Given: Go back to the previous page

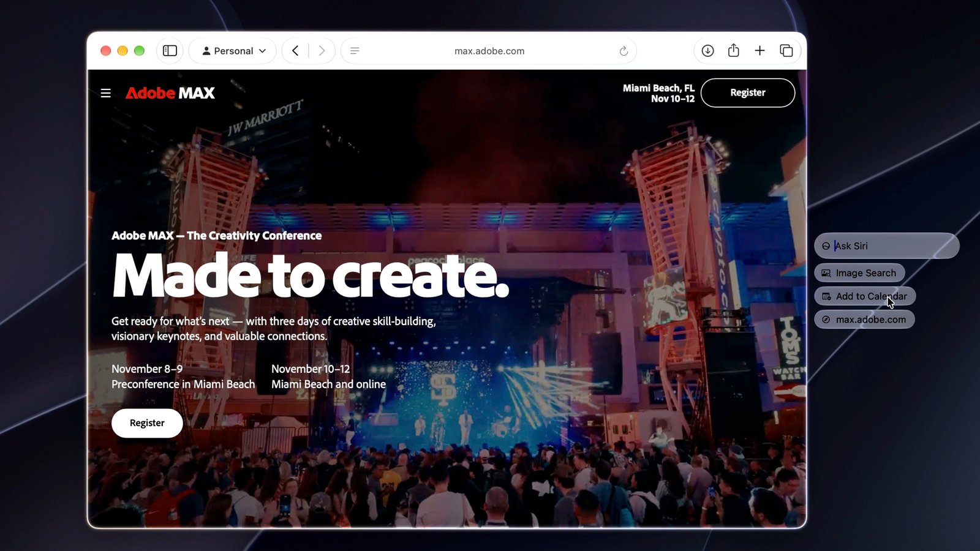Looking at the screenshot, I should 295,51.
